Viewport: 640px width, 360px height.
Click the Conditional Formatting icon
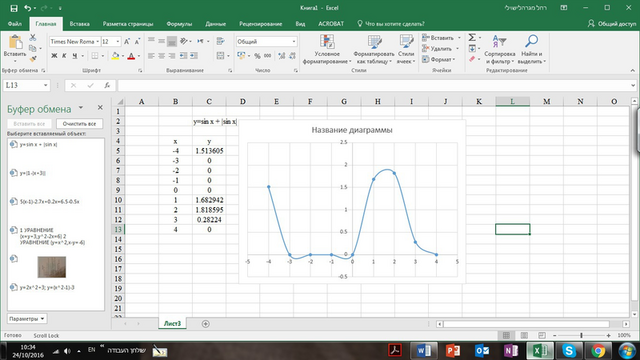(x=327, y=42)
